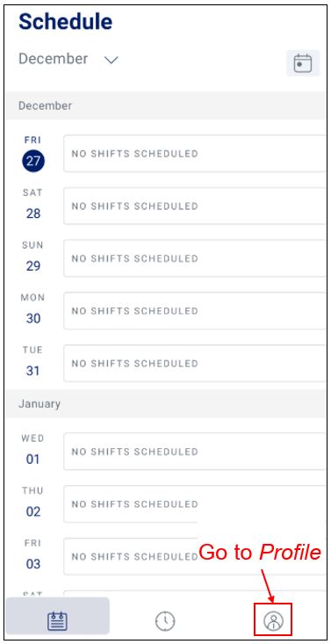Open the Saturday 28 no shifts card
This screenshot has width=331, height=644.
(195, 206)
